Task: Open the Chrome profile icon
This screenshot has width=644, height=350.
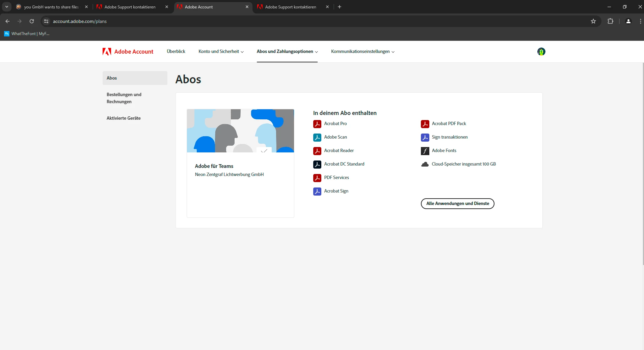Action: click(x=628, y=21)
